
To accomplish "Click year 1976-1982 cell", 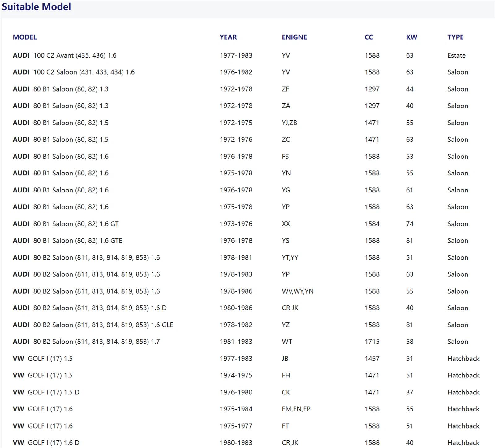I will pos(236,72).
